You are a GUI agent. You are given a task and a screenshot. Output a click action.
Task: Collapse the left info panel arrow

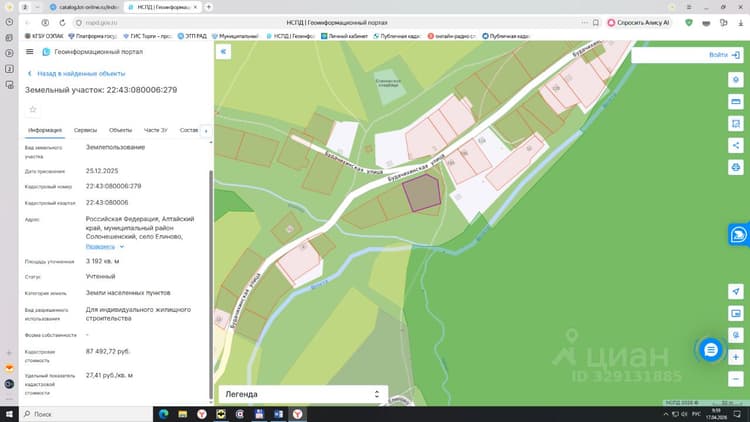coord(223,51)
